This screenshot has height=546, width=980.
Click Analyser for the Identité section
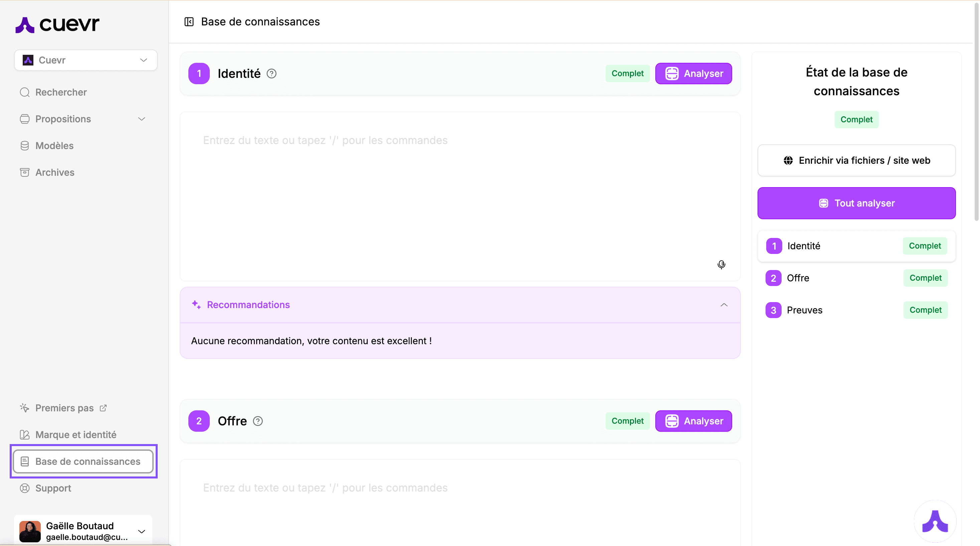tap(693, 74)
